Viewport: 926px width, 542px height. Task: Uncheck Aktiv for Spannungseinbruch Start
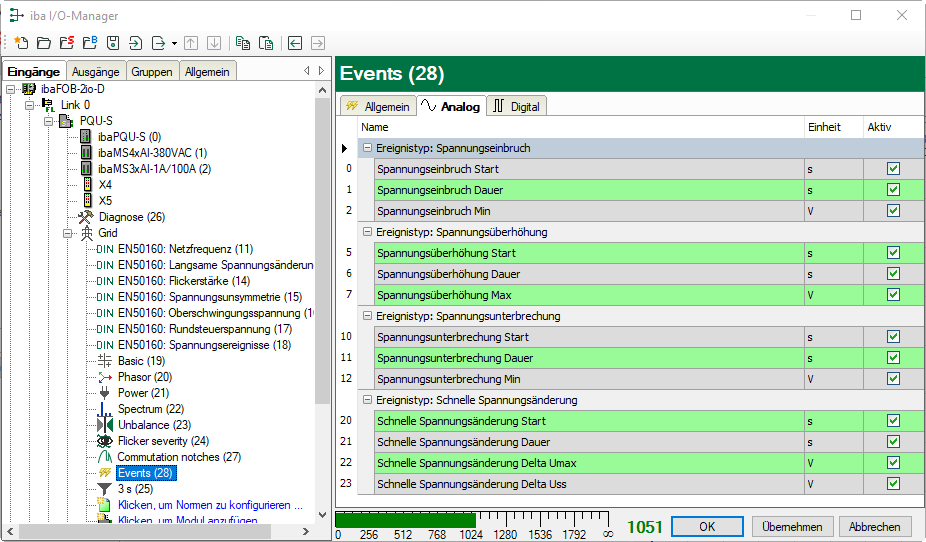893,169
